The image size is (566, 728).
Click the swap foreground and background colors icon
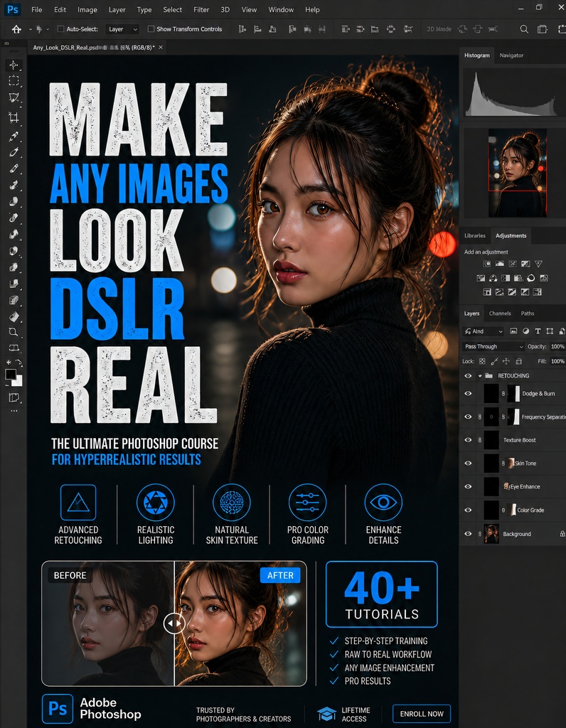pyautogui.click(x=18, y=363)
